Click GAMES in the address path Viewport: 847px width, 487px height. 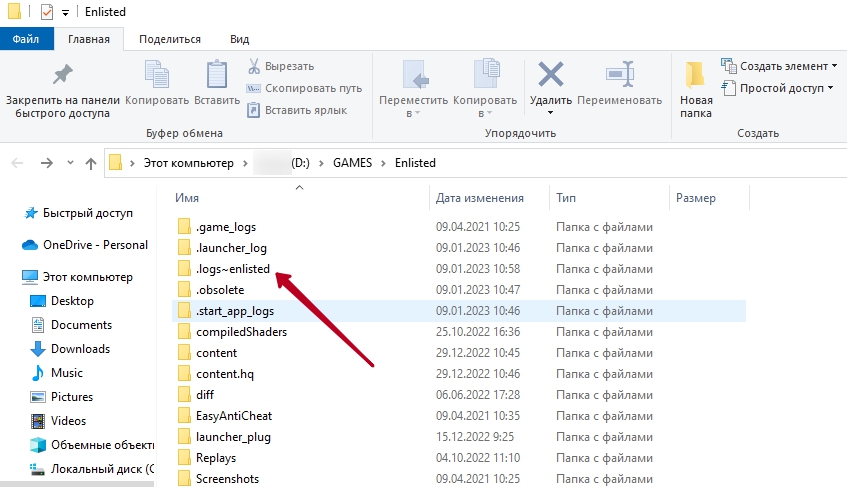(x=352, y=163)
